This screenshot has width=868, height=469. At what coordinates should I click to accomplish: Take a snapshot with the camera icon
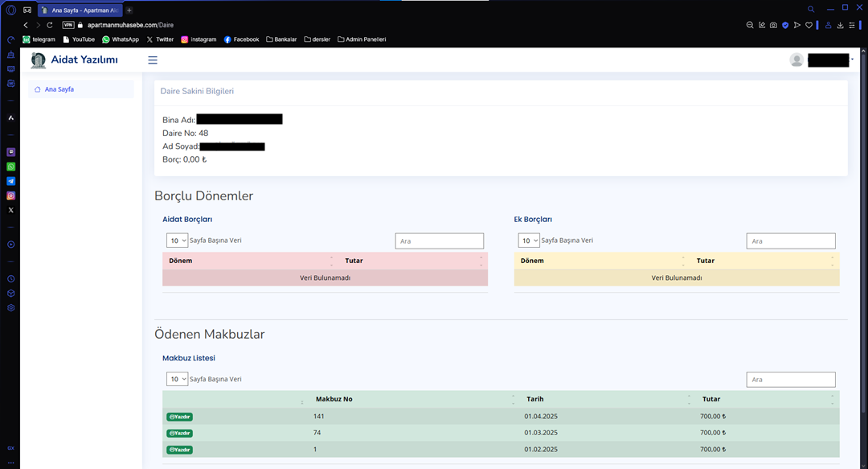(x=773, y=25)
